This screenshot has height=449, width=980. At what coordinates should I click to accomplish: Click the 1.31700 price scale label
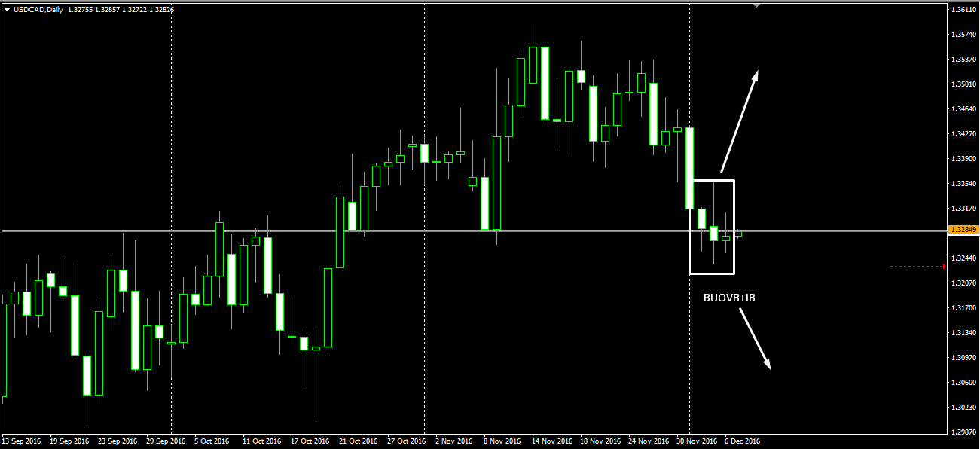[963, 308]
